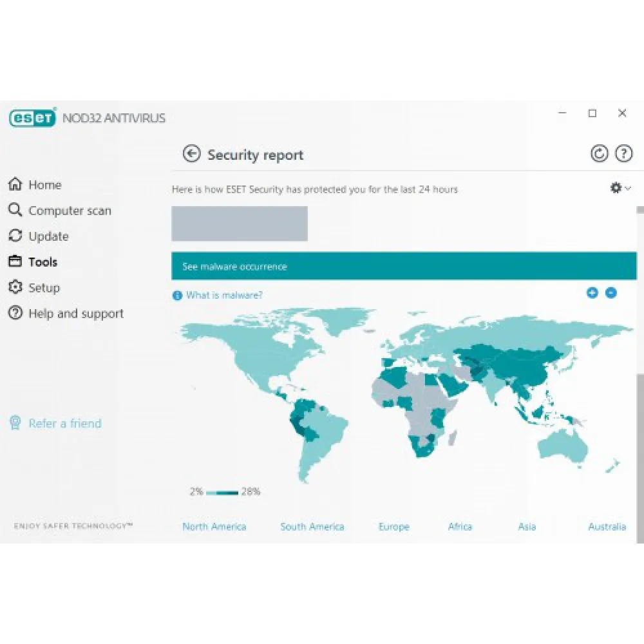Click the See malware occurrence banner
This screenshot has height=644, width=644.
point(404,266)
